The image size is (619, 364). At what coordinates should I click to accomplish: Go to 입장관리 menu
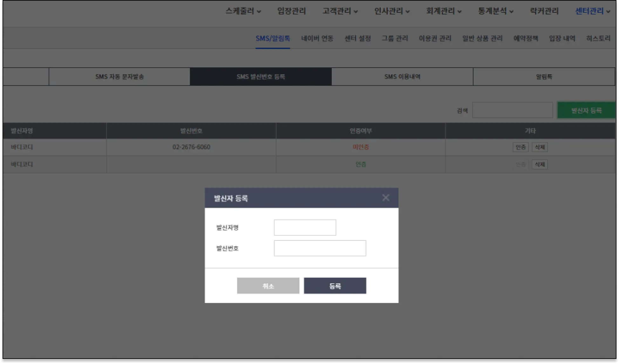click(291, 11)
